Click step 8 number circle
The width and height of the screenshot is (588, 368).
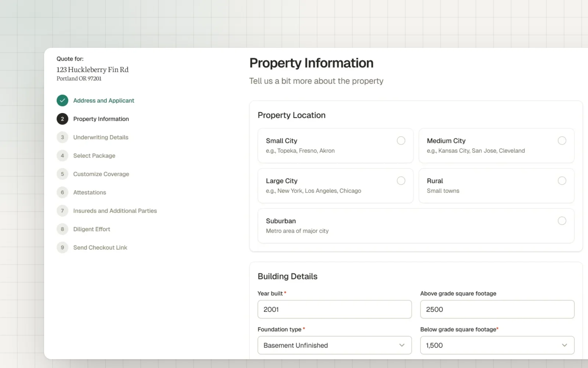coord(62,229)
